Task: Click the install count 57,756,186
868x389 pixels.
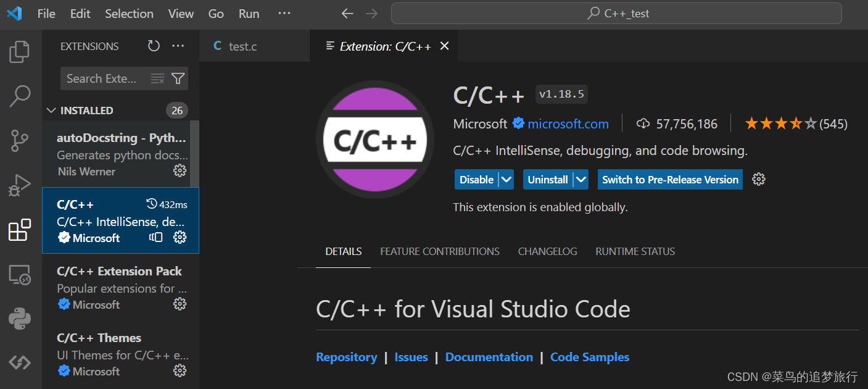Action: [677, 124]
